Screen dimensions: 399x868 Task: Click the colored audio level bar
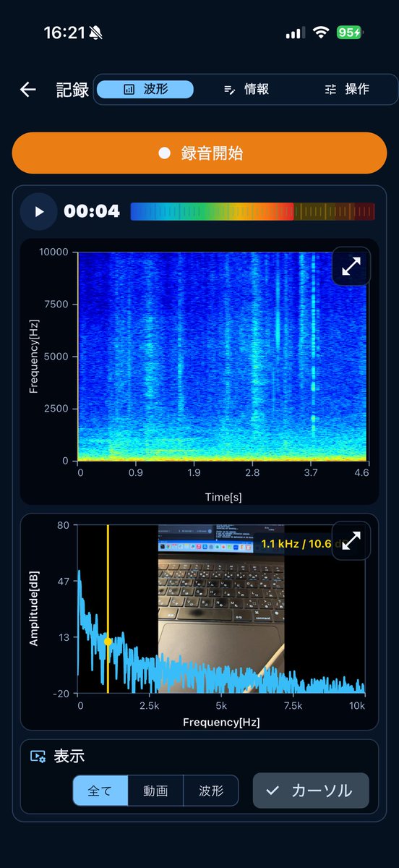click(252, 211)
